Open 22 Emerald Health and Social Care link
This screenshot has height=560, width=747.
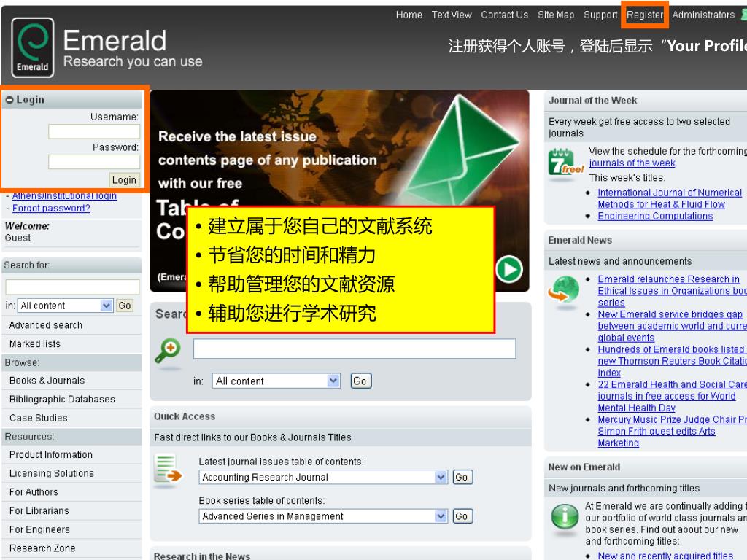[x=672, y=396]
